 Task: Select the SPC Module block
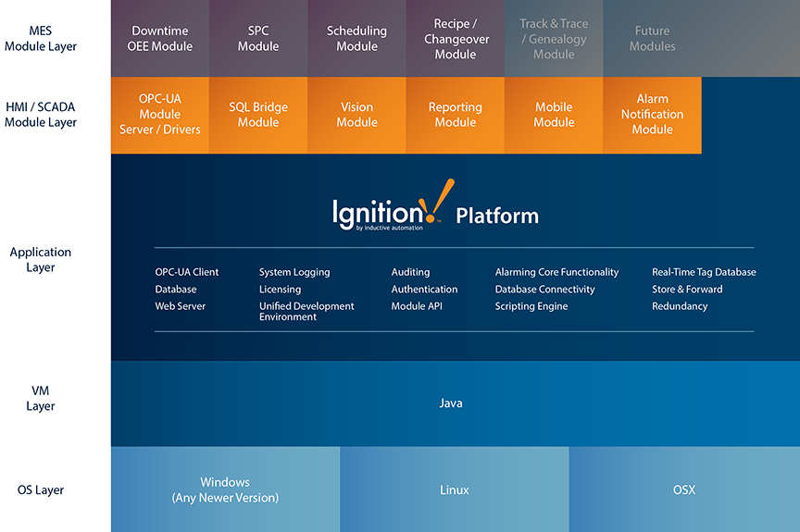pyautogui.click(x=258, y=38)
